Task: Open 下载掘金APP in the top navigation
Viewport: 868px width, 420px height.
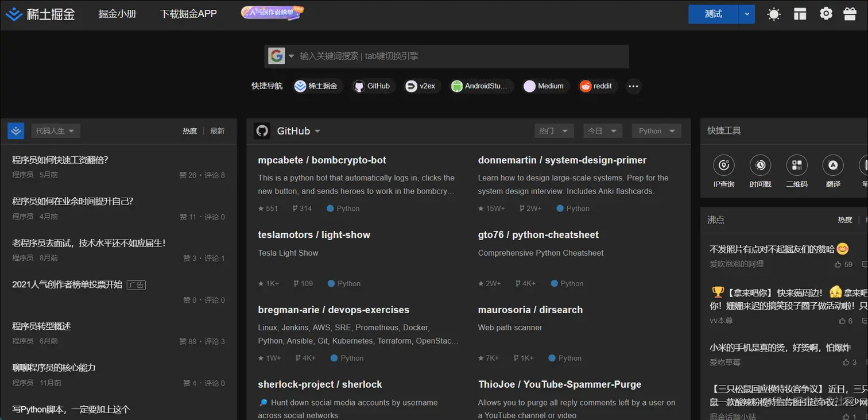Action: (x=188, y=14)
